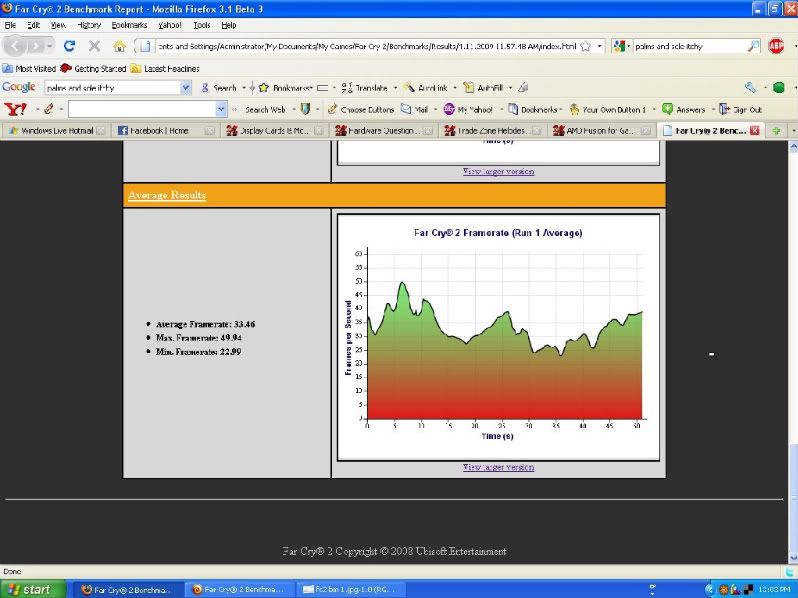Open new tab with plus button

[777, 130]
